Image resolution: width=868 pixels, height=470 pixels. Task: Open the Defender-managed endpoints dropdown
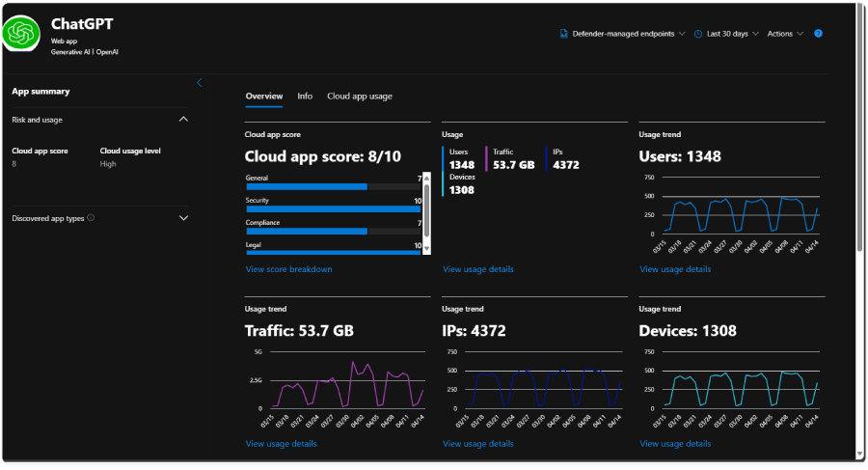click(623, 34)
